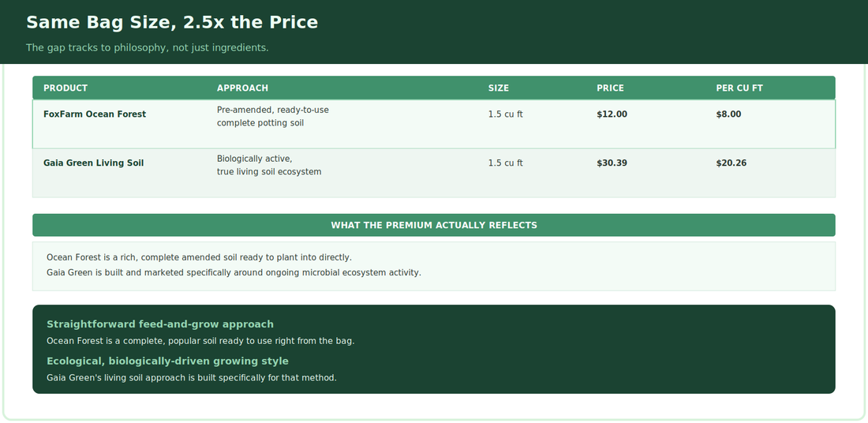Click the FoxFarm row's 1.5 cu ft size
This screenshot has height=423, width=868.
pyautogui.click(x=505, y=114)
